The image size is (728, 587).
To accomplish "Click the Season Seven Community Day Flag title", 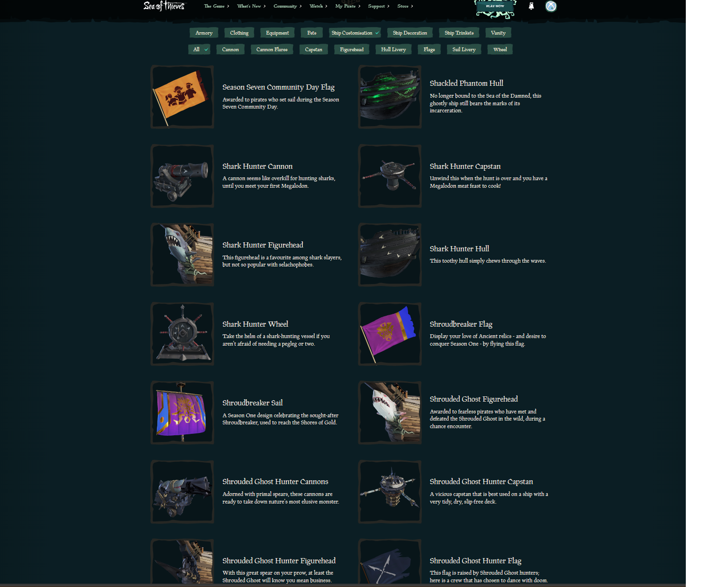I will pyautogui.click(x=278, y=87).
